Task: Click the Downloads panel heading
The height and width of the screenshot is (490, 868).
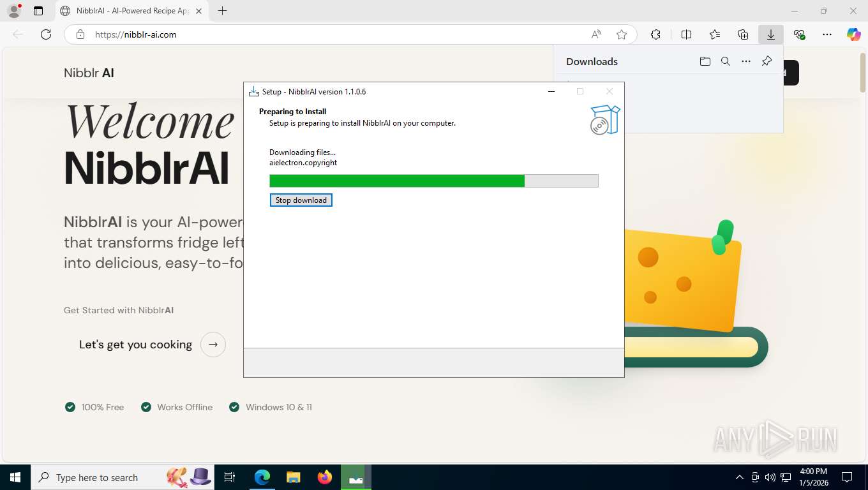Action: pyautogui.click(x=592, y=61)
